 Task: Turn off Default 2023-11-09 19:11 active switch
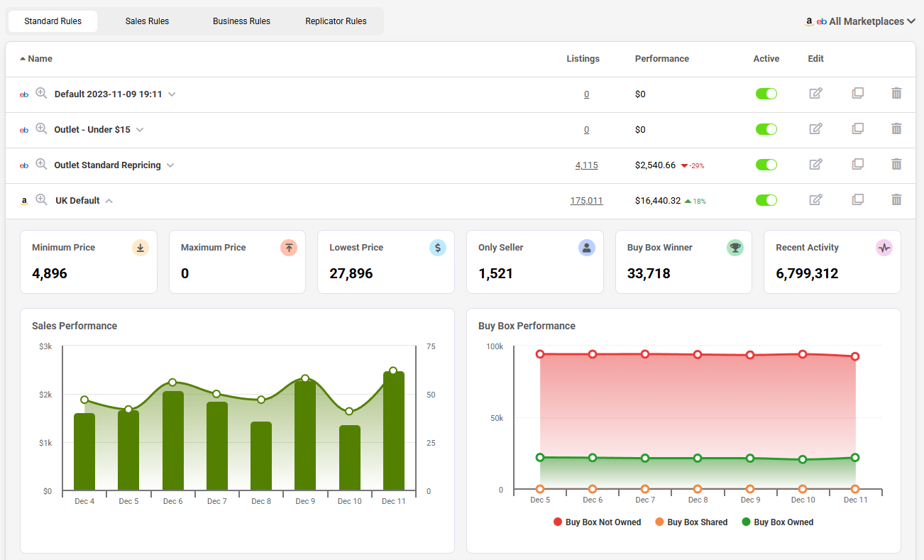click(766, 94)
